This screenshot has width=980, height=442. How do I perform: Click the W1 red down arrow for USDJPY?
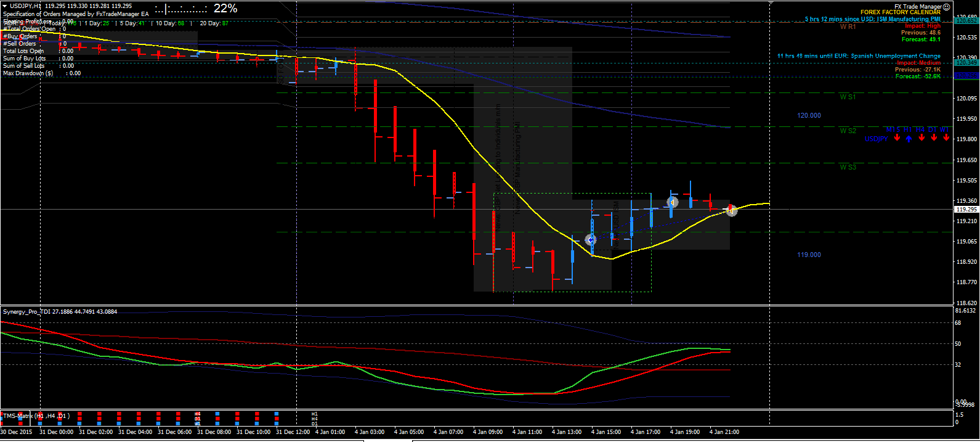pyautogui.click(x=946, y=138)
